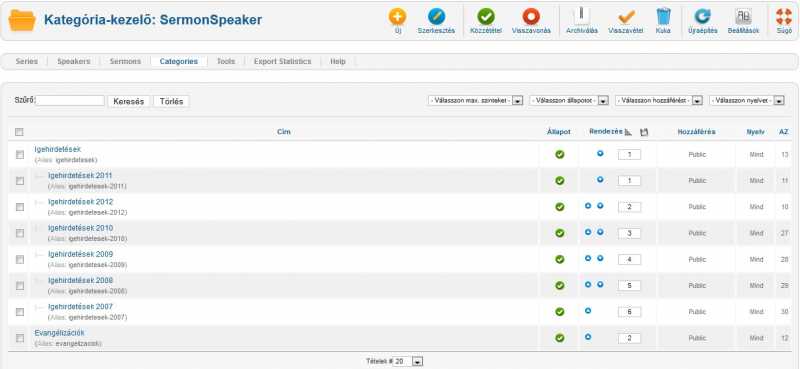The height and width of the screenshot is (369, 800).
Task: Switch to the Sermons tab
Action: tap(125, 61)
